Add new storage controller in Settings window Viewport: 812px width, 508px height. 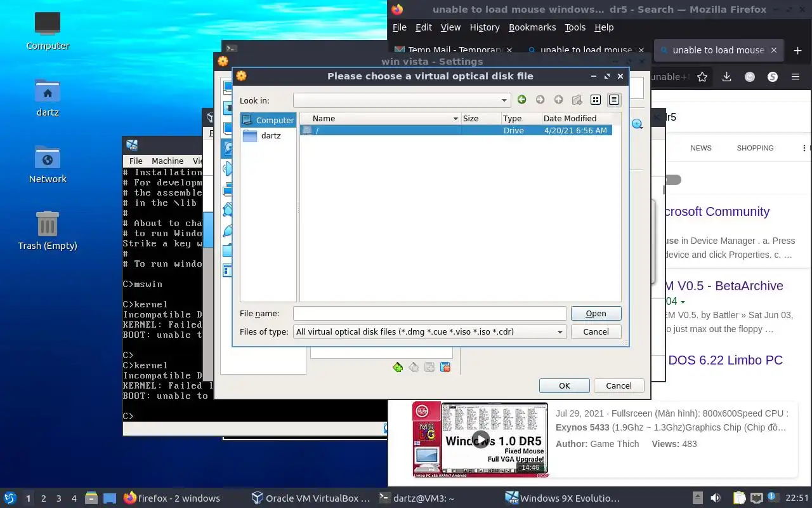pyautogui.click(x=398, y=367)
